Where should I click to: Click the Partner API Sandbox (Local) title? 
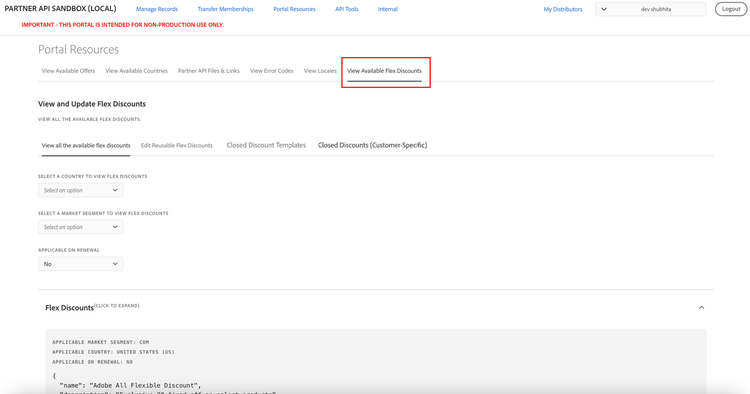click(60, 9)
